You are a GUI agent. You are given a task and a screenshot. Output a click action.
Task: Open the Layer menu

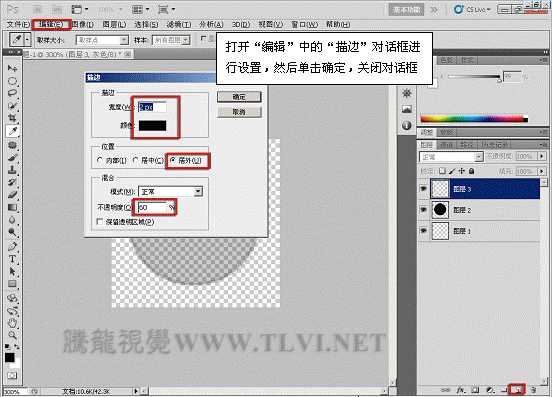pos(114,24)
